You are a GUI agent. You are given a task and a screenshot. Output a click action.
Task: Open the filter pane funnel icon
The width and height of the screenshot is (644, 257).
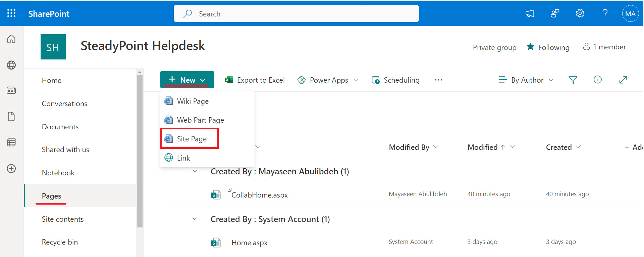[x=573, y=80]
